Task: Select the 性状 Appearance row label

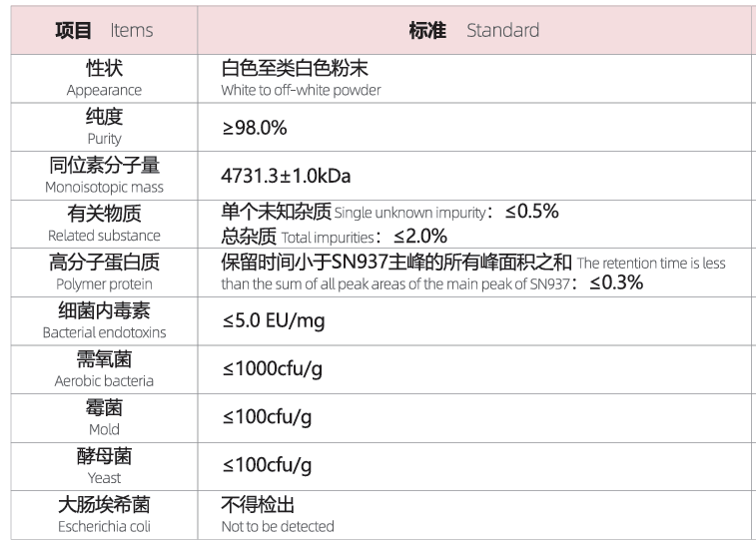Action: tap(104, 78)
